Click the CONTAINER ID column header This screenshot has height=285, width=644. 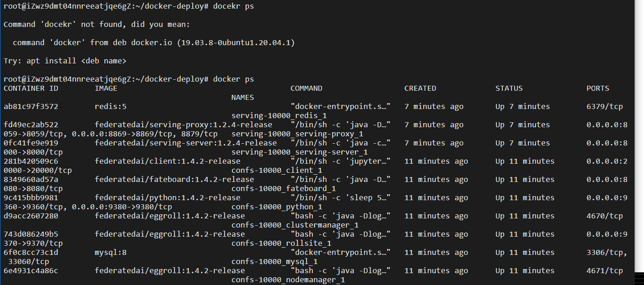31,88
